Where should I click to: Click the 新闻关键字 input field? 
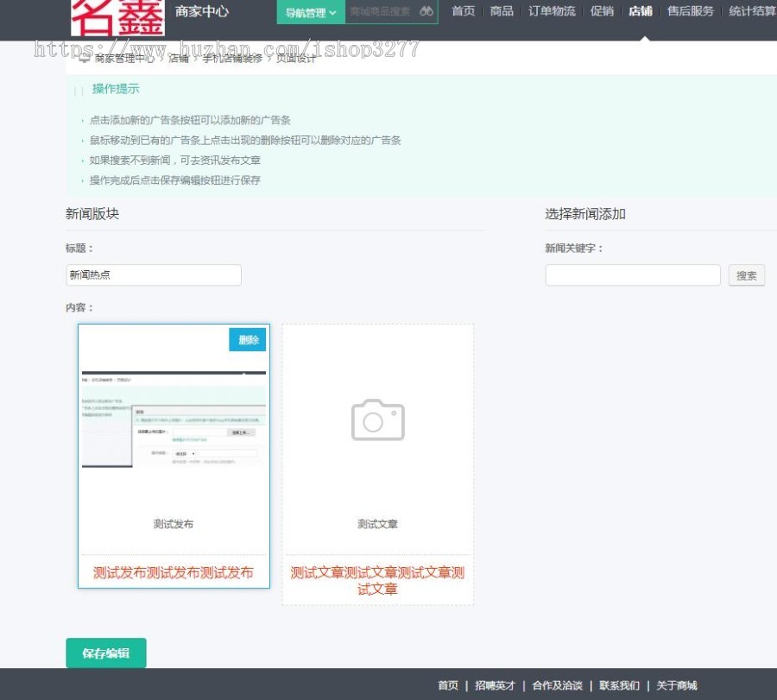633,274
